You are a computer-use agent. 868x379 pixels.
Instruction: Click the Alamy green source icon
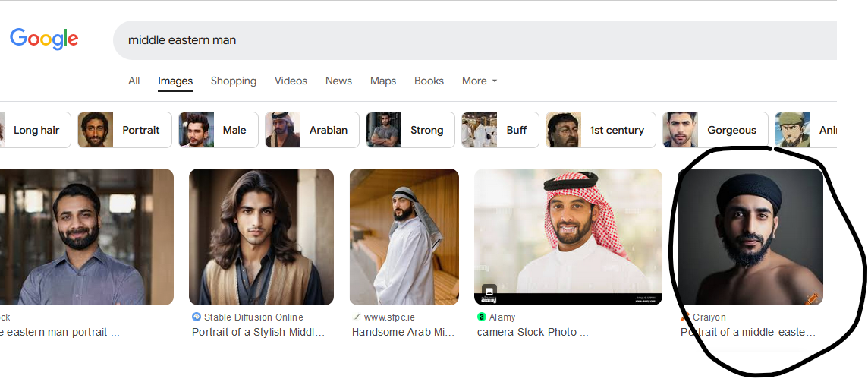[482, 317]
